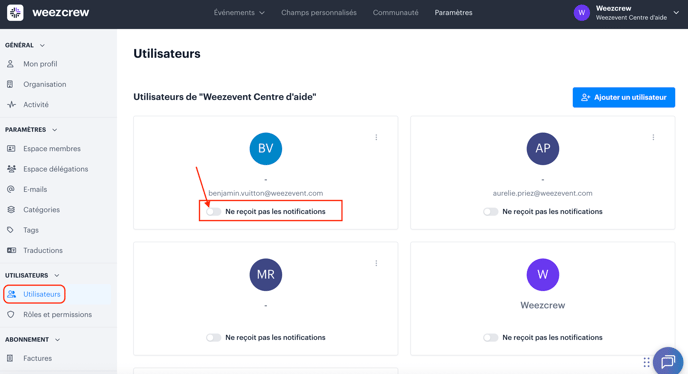Collapse the GÉNÉRAL section
This screenshot has height=374, width=688.
point(25,45)
